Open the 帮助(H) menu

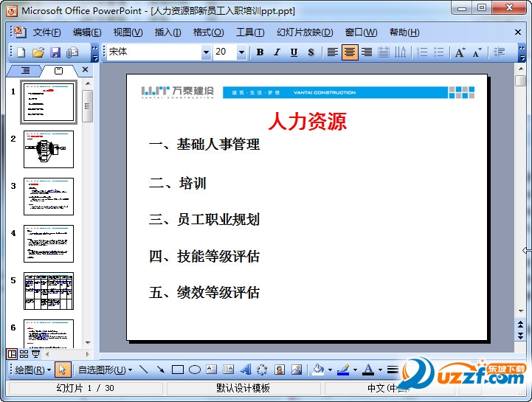click(x=404, y=32)
